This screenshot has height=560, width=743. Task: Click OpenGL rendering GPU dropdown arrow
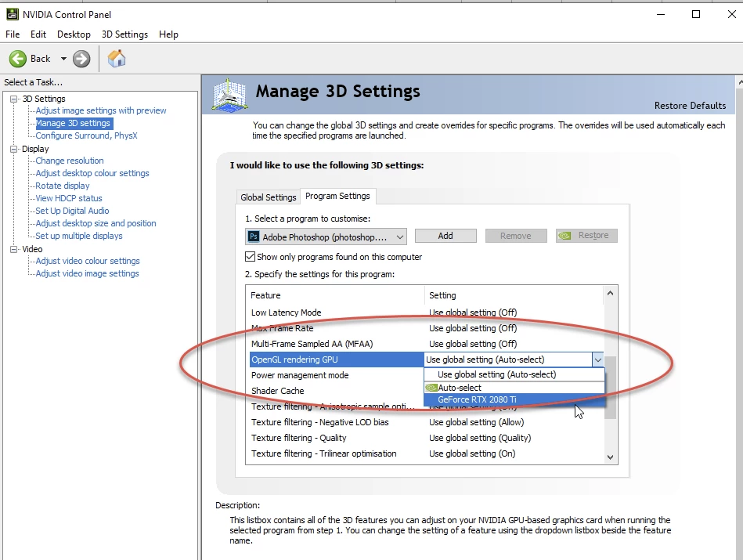click(x=598, y=360)
